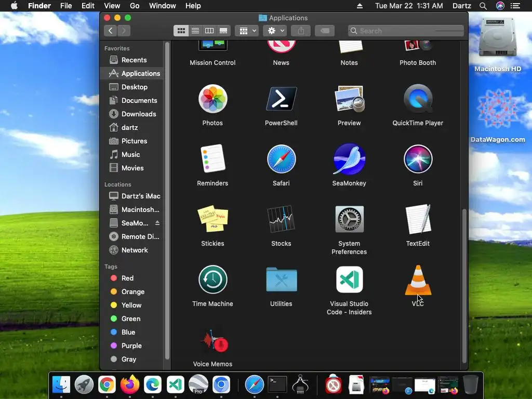Click the Finder Search field
Viewport: 532px width, 399px height.
[406, 31]
